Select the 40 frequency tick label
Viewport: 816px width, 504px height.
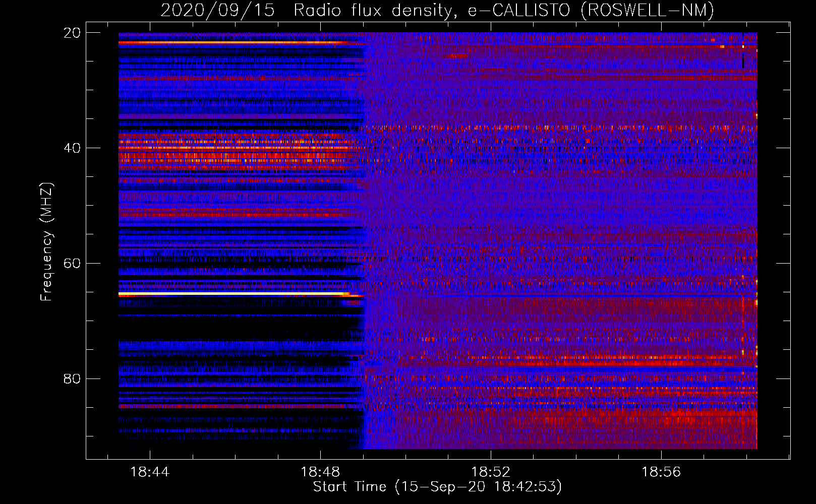72,148
